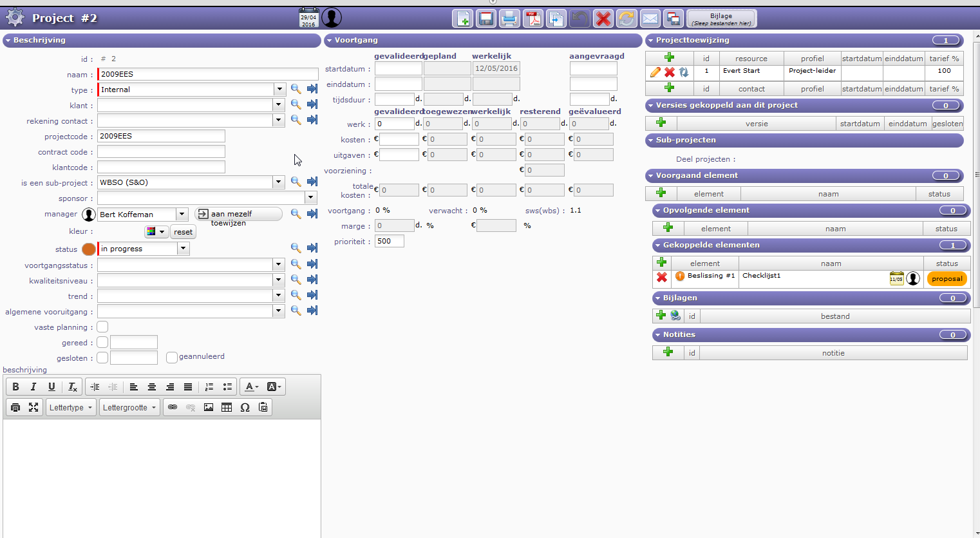Click the print icon in top toolbar
This screenshot has width=980, height=538.
509,19
